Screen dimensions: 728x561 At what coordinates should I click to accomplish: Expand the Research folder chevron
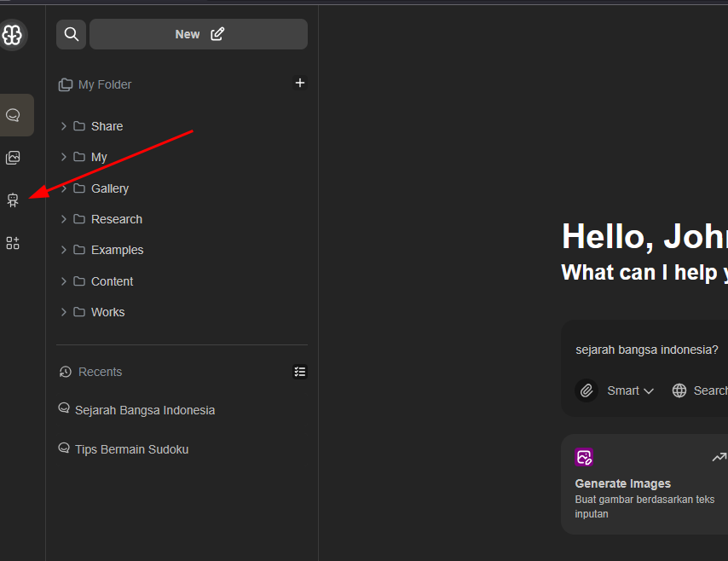[63, 219]
